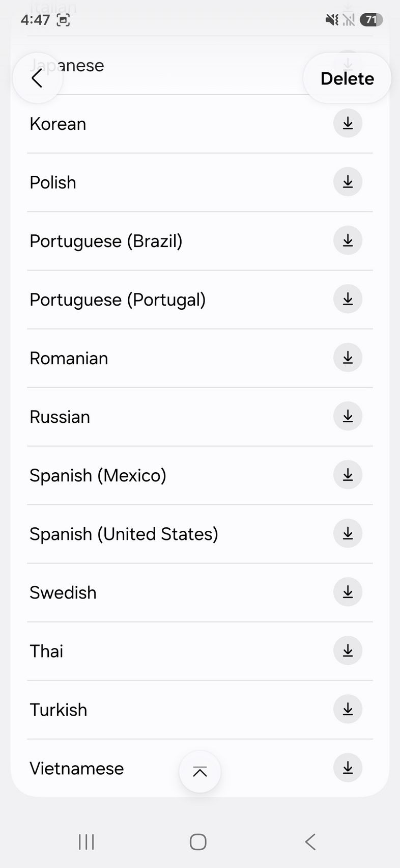Download the Vietnamese language pack
This screenshot has width=400, height=868.
click(x=348, y=768)
